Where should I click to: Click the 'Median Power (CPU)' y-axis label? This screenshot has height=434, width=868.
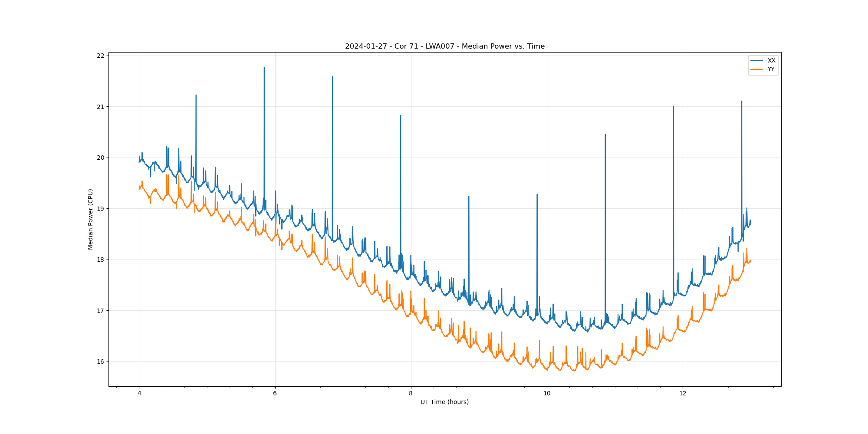click(x=91, y=219)
